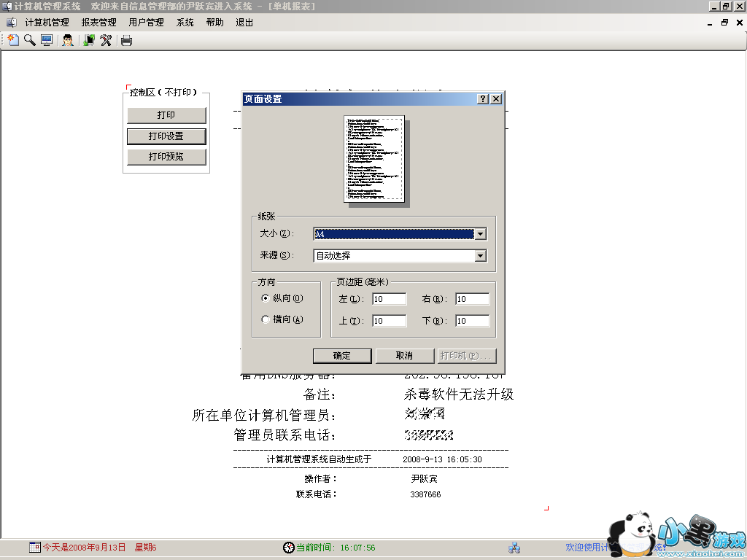Click the printer toolbar icon
The width and height of the screenshot is (747, 560).
coord(126,41)
